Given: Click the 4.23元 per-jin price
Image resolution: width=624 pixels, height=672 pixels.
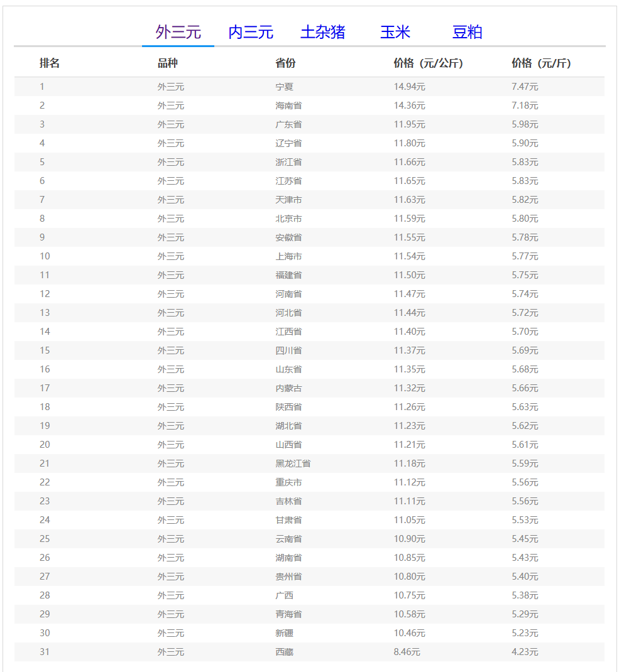Looking at the screenshot, I should (525, 653).
